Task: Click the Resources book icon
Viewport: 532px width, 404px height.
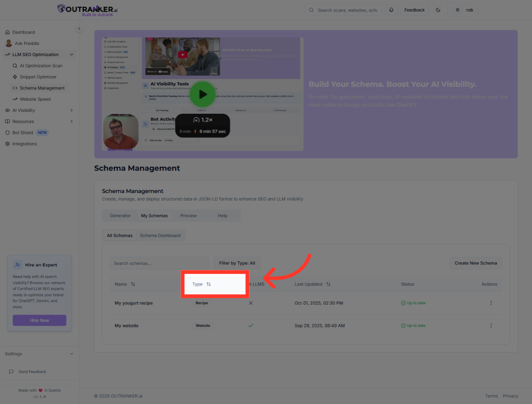Action: tap(7, 122)
